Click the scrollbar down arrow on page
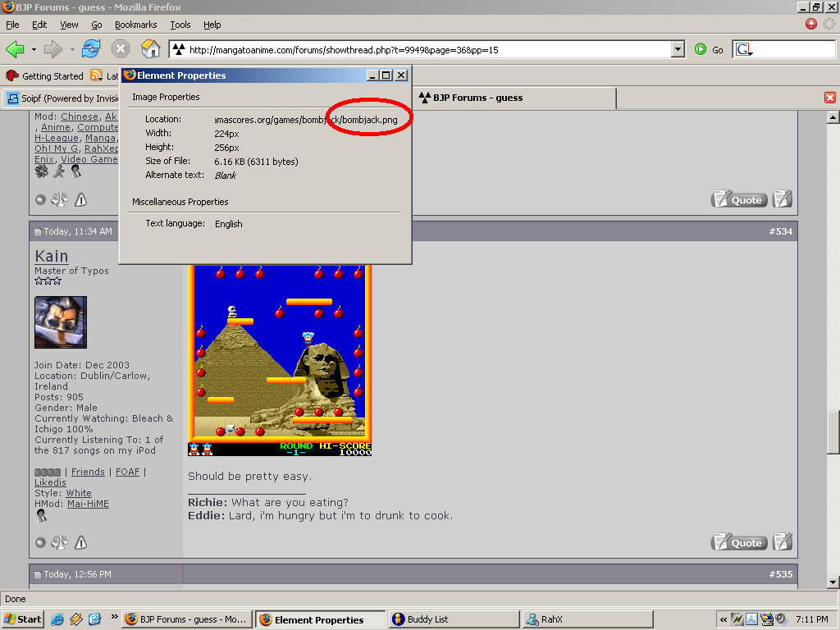Image resolution: width=840 pixels, height=630 pixels. tap(833, 582)
